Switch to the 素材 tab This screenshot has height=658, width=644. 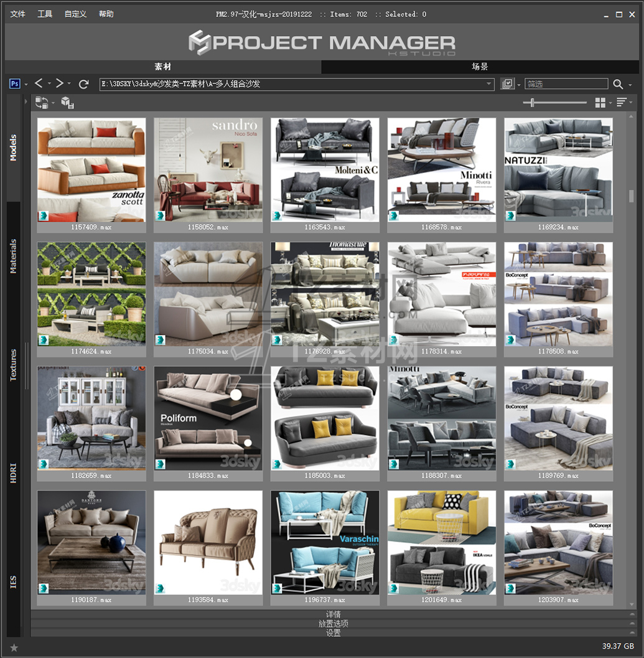click(163, 67)
